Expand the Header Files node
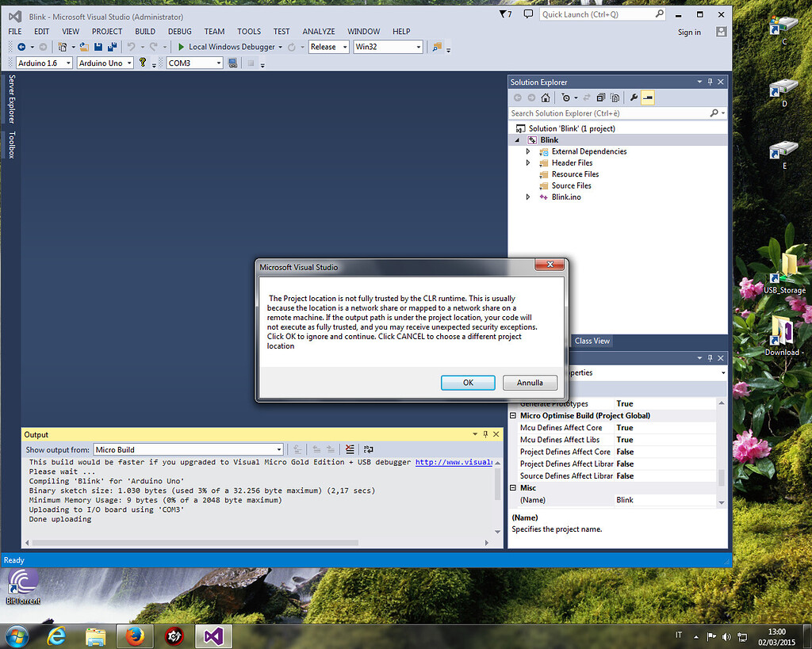Screen dimensions: 812x649 point(527,162)
